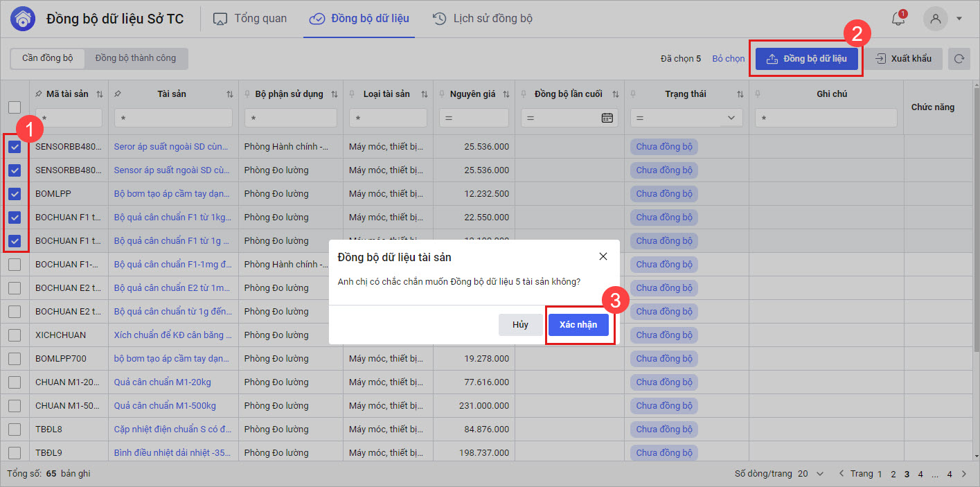Sort by Bộ phận sử dụng column
This screenshot has height=487, width=980.
pos(335,94)
